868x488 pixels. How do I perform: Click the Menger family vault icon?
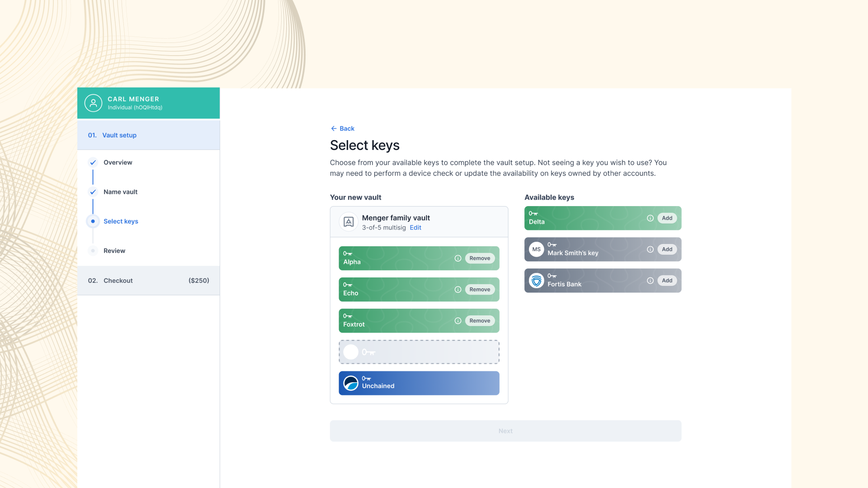coord(349,222)
